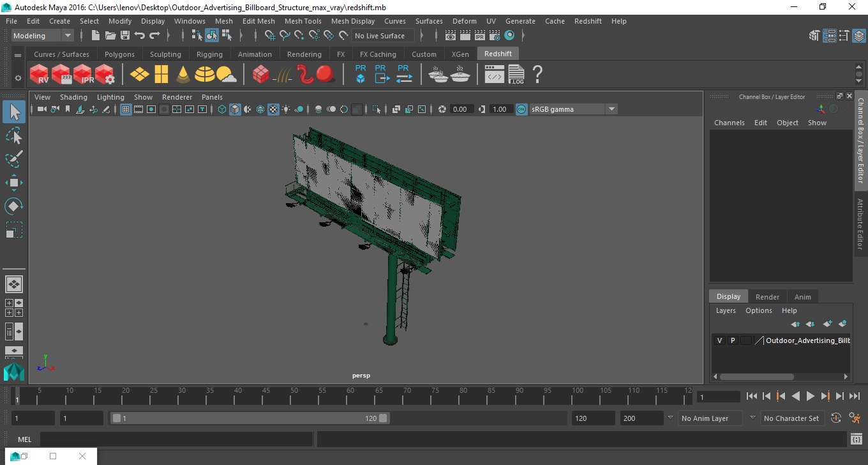The height and width of the screenshot is (465, 868).
Task: Click the Redshift script window icon
Action: coord(495,75)
